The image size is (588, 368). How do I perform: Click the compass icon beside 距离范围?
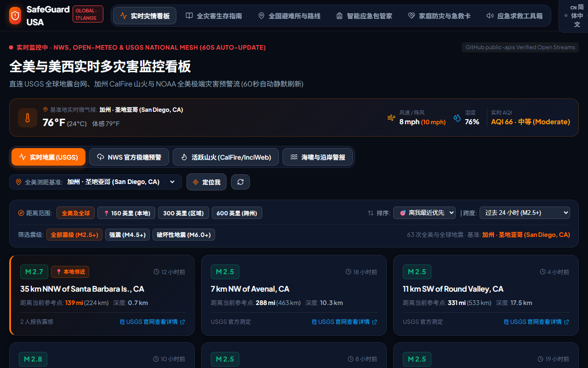(x=21, y=213)
